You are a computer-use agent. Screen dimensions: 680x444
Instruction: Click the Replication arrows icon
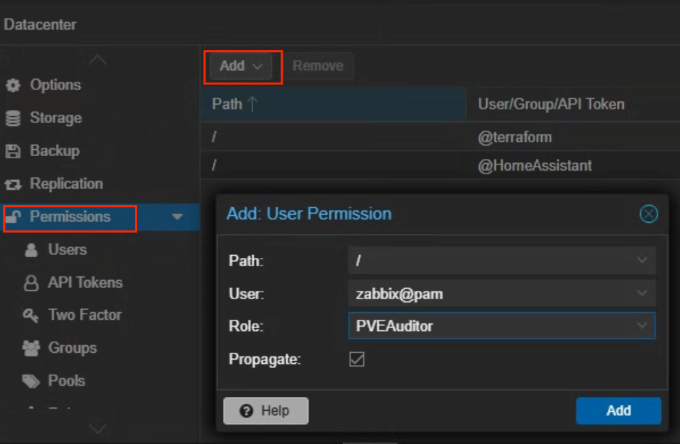[x=13, y=184]
